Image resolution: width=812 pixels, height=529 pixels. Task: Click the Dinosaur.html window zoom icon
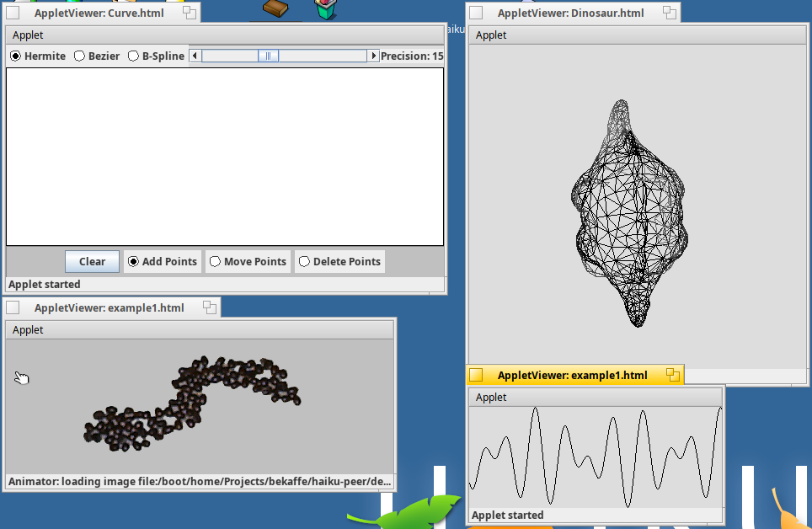point(670,13)
